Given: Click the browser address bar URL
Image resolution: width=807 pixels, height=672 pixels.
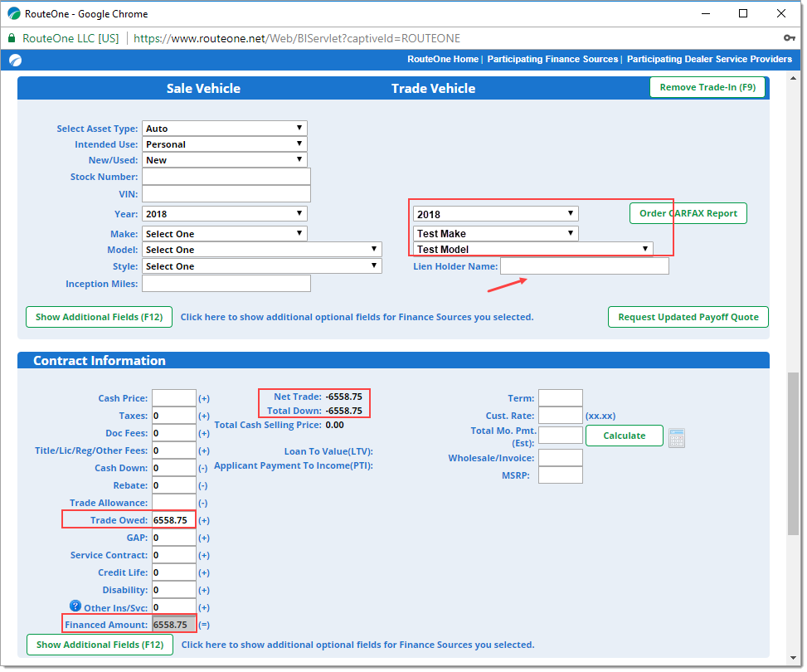Looking at the screenshot, I should point(297,39).
